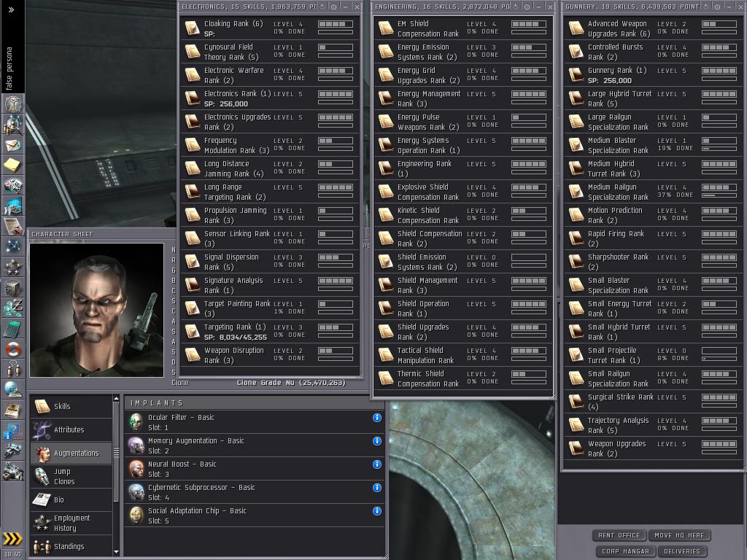Switch to the Skills tab in character sheet
Screen dimensions: 747x560
pyautogui.click(x=71, y=406)
